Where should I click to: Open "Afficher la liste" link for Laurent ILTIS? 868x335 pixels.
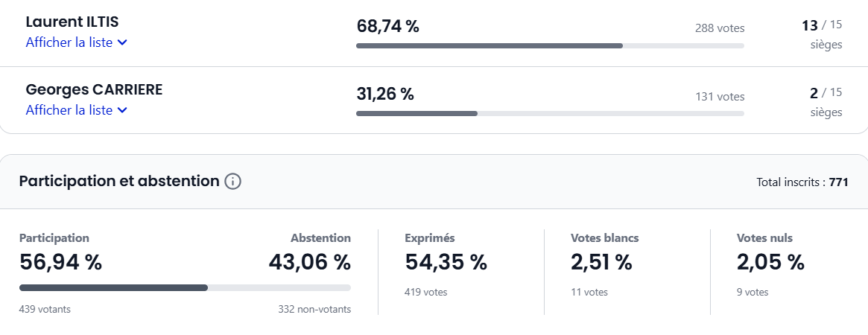[x=69, y=42]
